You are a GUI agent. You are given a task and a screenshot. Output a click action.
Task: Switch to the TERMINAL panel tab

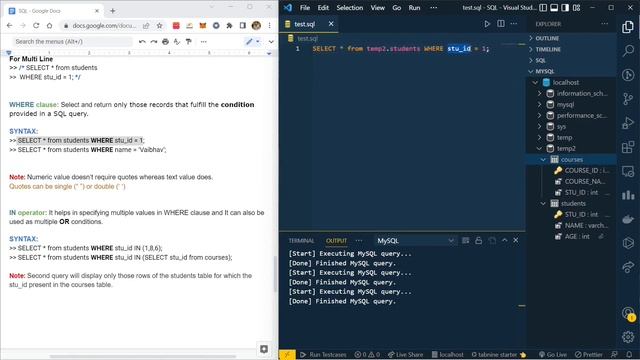coord(301,240)
